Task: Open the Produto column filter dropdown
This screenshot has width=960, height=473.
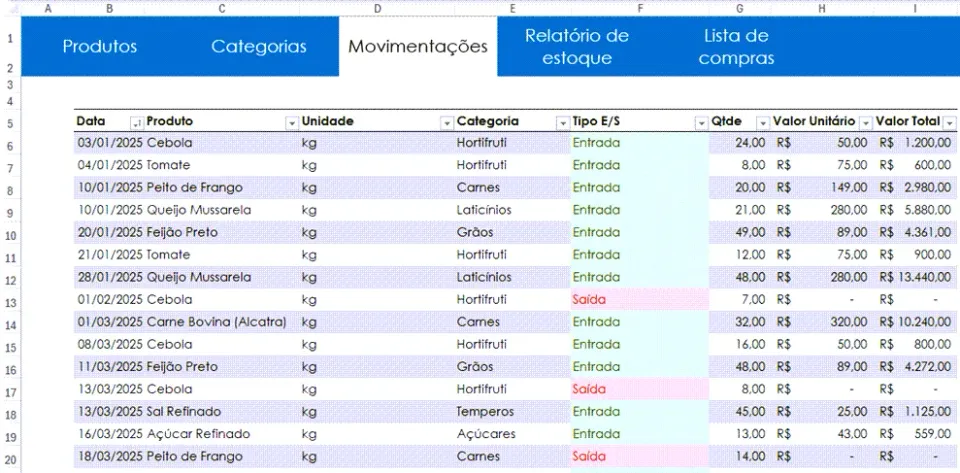Action: tap(292, 123)
